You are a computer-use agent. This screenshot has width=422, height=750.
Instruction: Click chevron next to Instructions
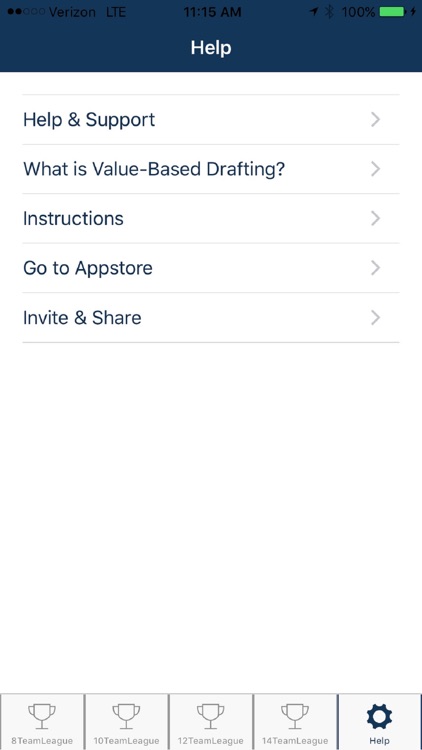[376, 219]
